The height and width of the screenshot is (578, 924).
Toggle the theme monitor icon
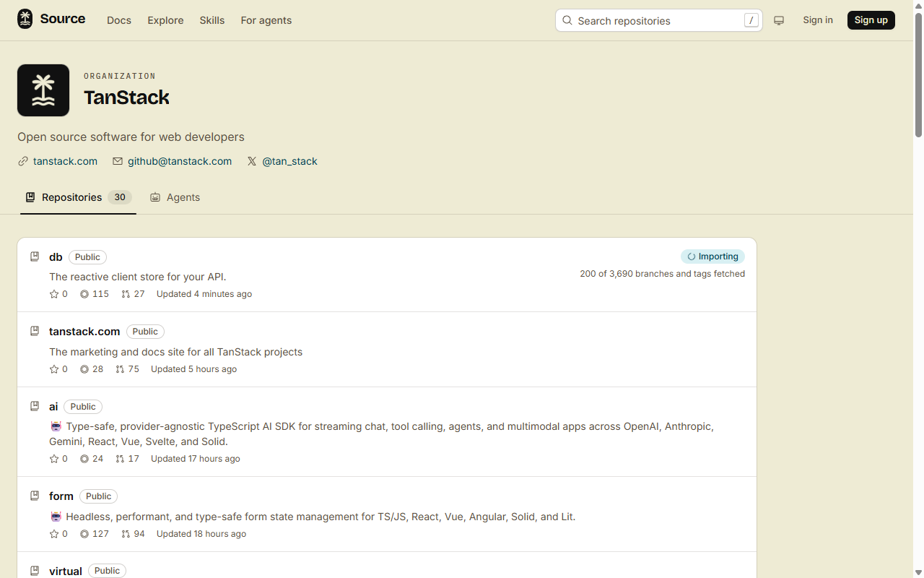coord(779,20)
